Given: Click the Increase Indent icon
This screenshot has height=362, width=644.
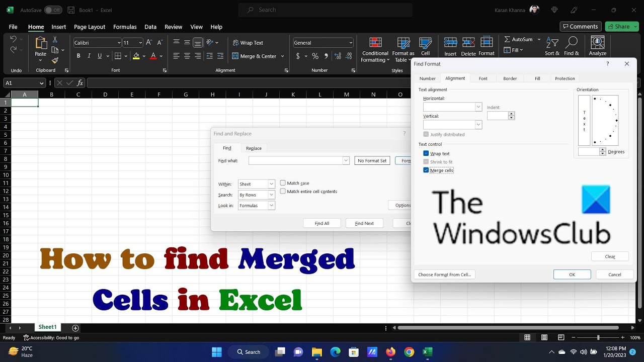Looking at the screenshot, I should point(221,56).
